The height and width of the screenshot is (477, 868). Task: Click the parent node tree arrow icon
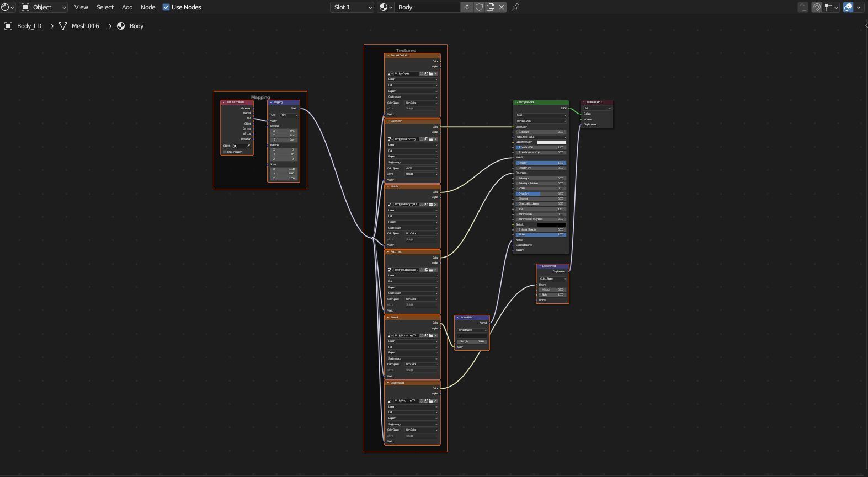tap(803, 7)
